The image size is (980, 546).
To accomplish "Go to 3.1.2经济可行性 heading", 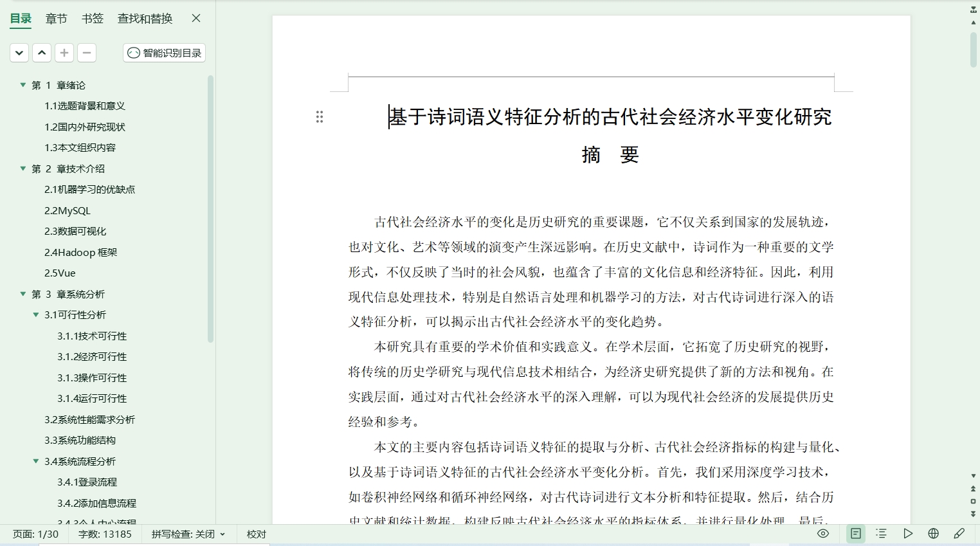I will click(92, 357).
